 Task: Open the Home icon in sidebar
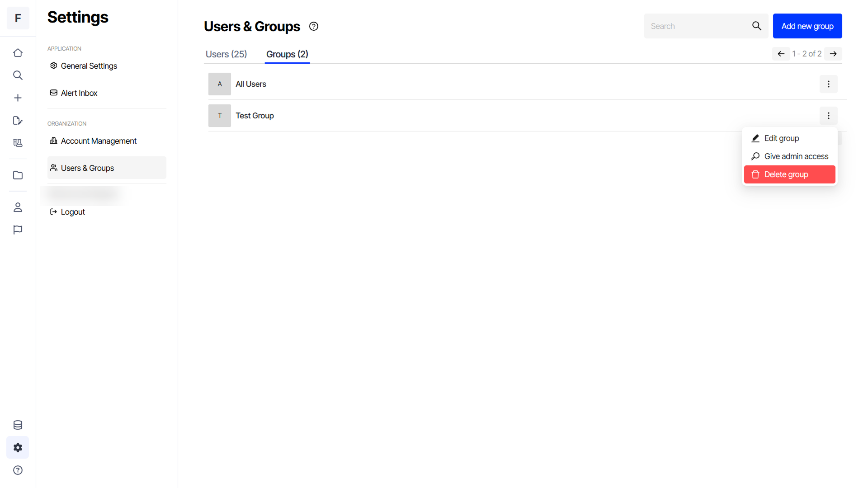point(18,53)
